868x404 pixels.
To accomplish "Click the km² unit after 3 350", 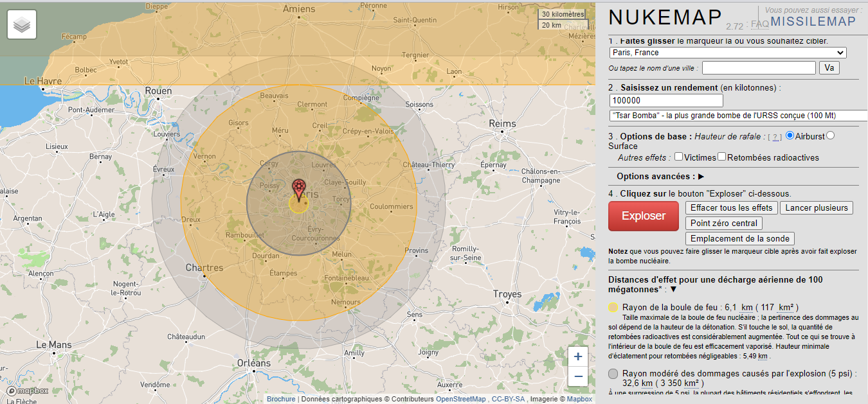I will (692, 383).
